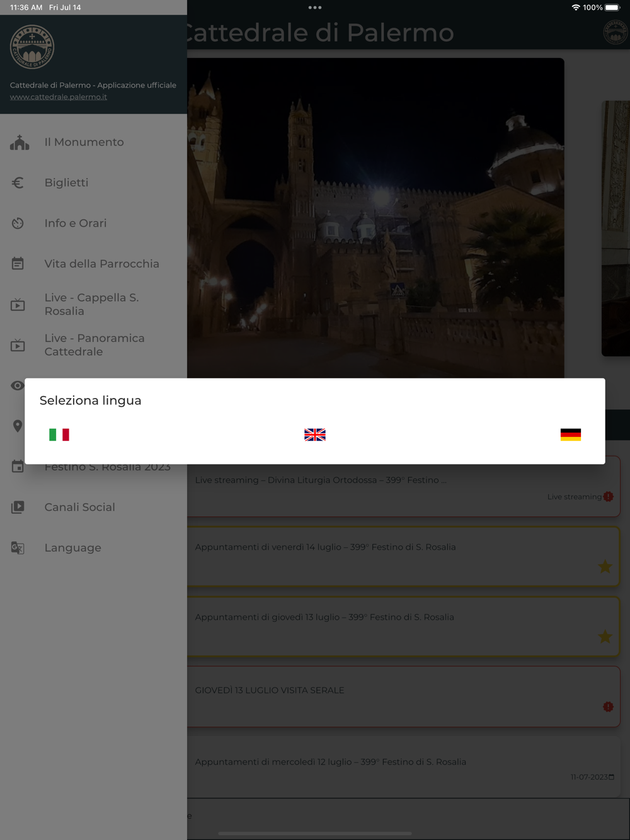Select the German flag language
The image size is (630, 840).
(571, 434)
